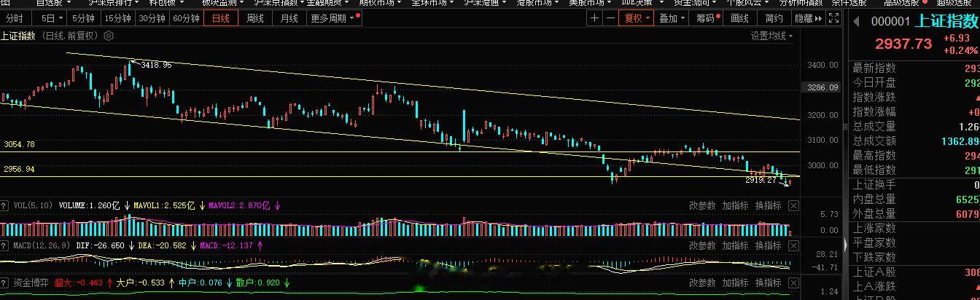Close the MACD indicator panel
The height and width of the screenshot is (300, 980).
coord(793,246)
